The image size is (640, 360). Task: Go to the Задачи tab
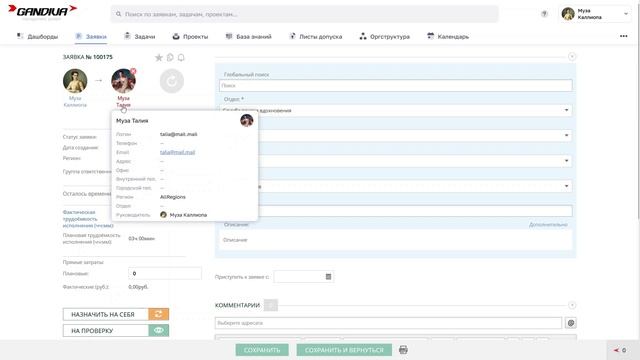click(140, 36)
